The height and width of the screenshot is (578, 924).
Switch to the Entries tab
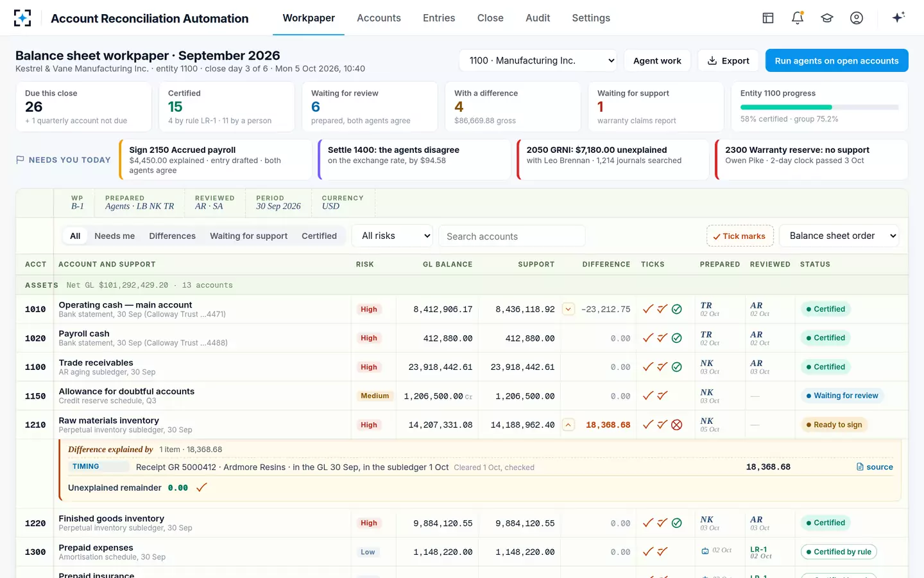tap(439, 18)
